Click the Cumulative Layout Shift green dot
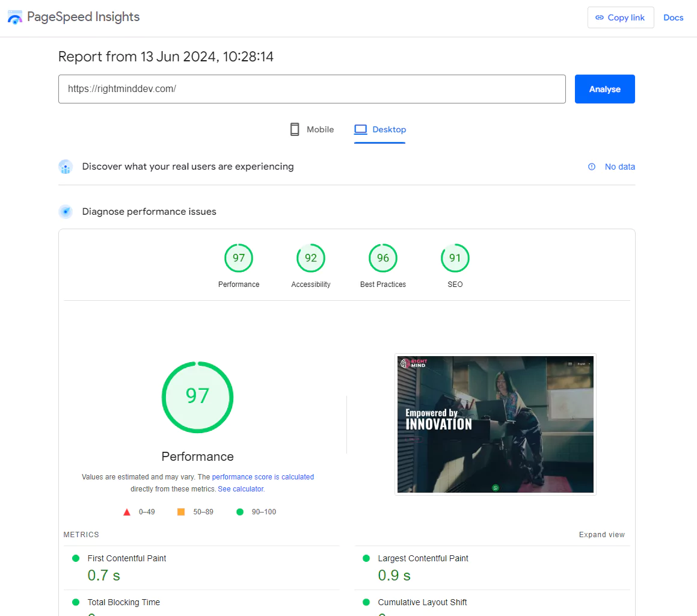Screen dimensions: 697x616 pyautogui.click(x=366, y=602)
